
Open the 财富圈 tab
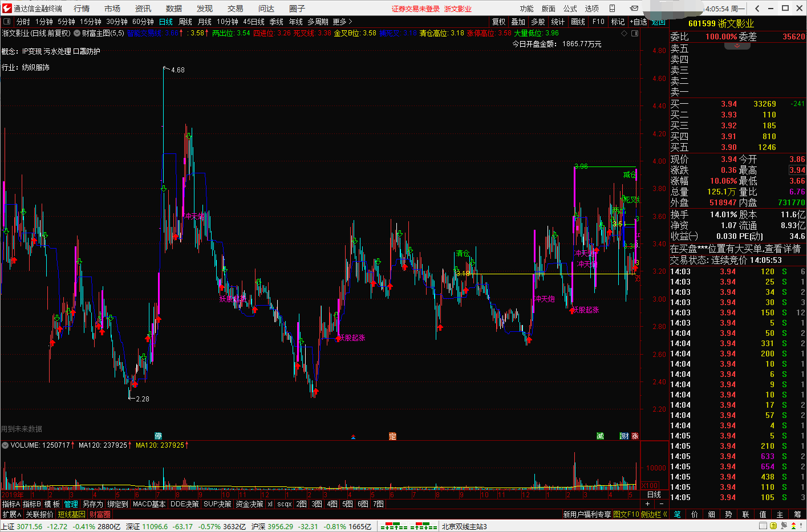click(x=100, y=514)
